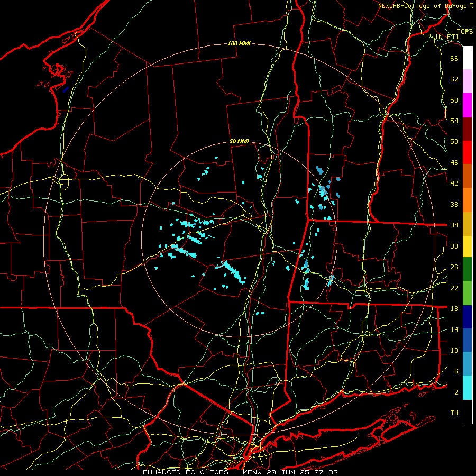
Task: Click the 14 legend value
Action: (x=454, y=329)
